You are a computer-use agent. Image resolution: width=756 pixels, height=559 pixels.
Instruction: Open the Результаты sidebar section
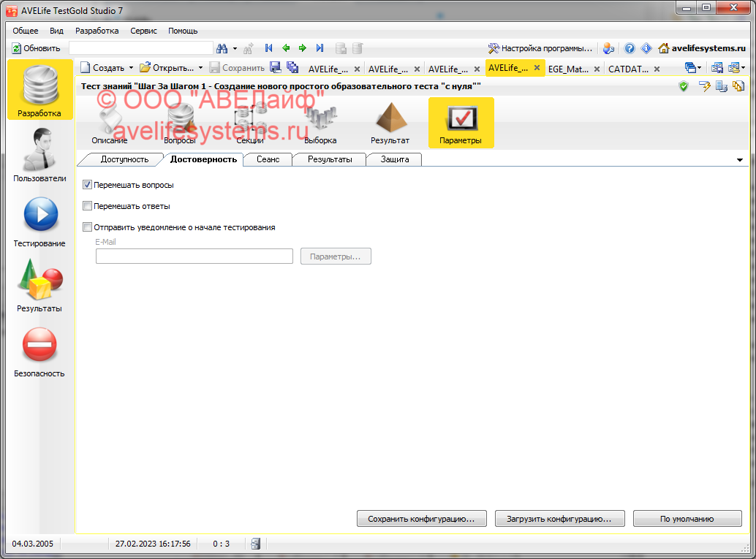tap(39, 286)
